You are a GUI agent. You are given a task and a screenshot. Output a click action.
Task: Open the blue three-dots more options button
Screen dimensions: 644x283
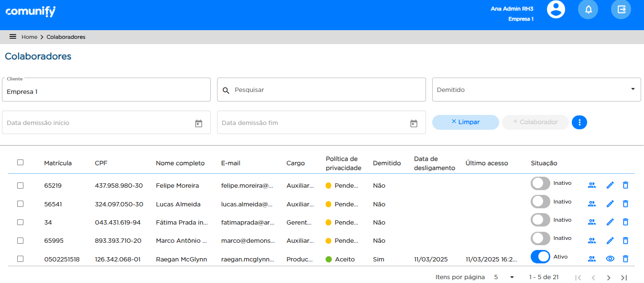579,123
